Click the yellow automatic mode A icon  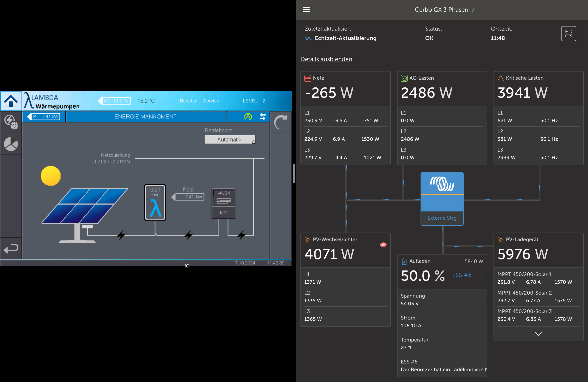(248, 116)
